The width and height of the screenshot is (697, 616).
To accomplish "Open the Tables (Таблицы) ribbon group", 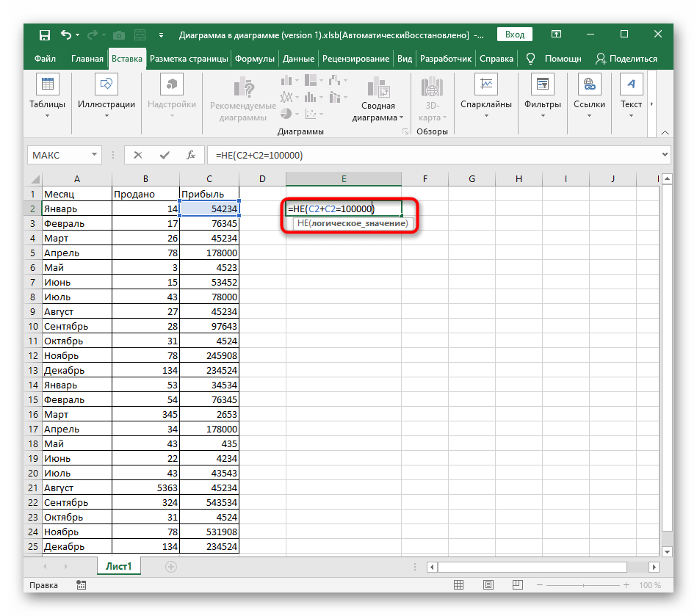I will click(x=47, y=97).
